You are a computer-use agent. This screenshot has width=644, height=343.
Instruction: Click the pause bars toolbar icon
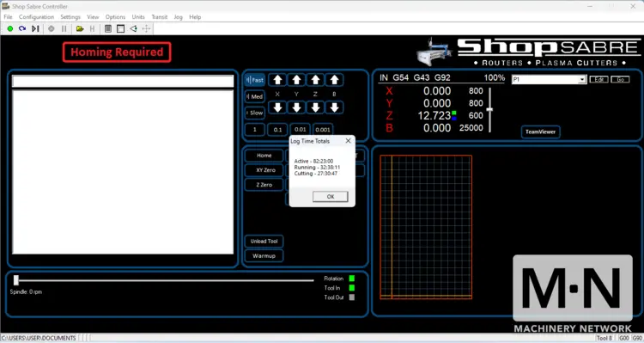click(64, 28)
